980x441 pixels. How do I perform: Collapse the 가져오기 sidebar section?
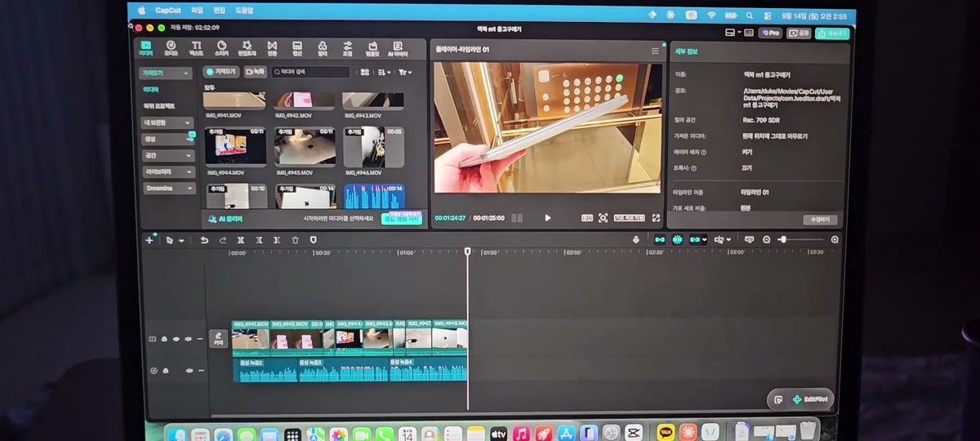click(167, 73)
